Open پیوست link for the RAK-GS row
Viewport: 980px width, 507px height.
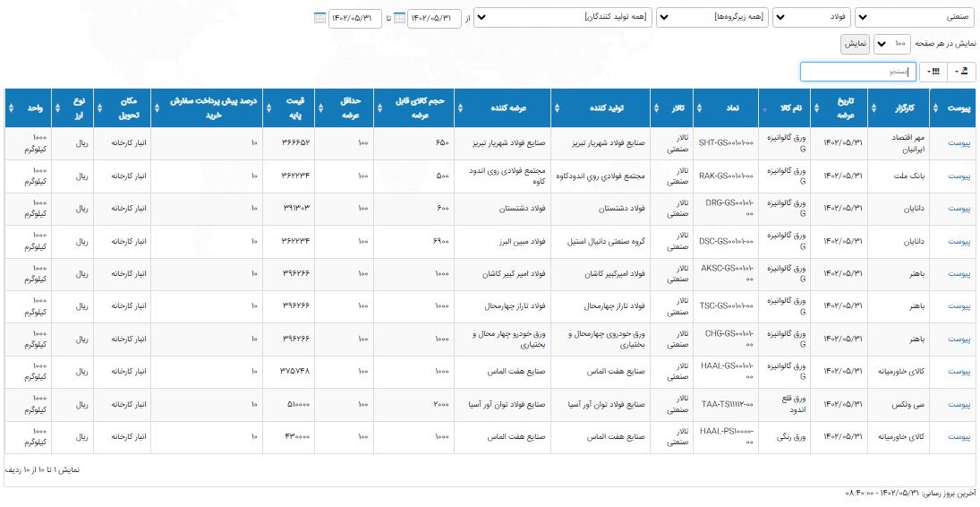pos(959,176)
